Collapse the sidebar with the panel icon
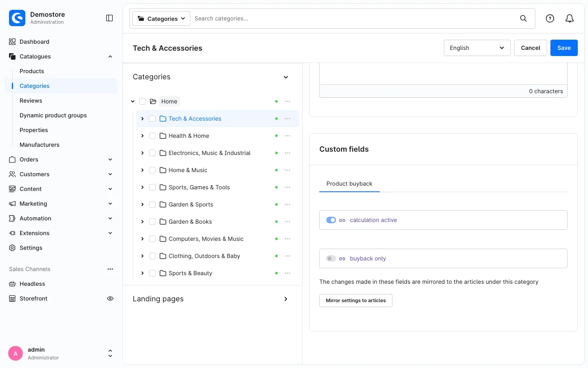The height and width of the screenshot is (368, 588). 109,18
